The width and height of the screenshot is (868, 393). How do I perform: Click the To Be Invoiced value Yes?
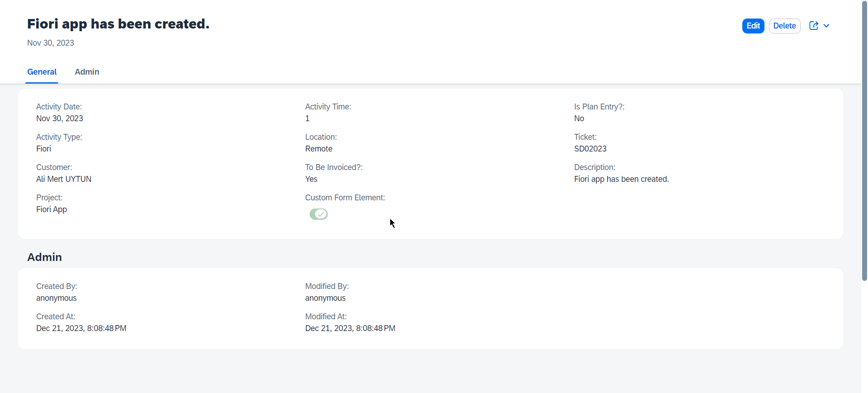(311, 179)
